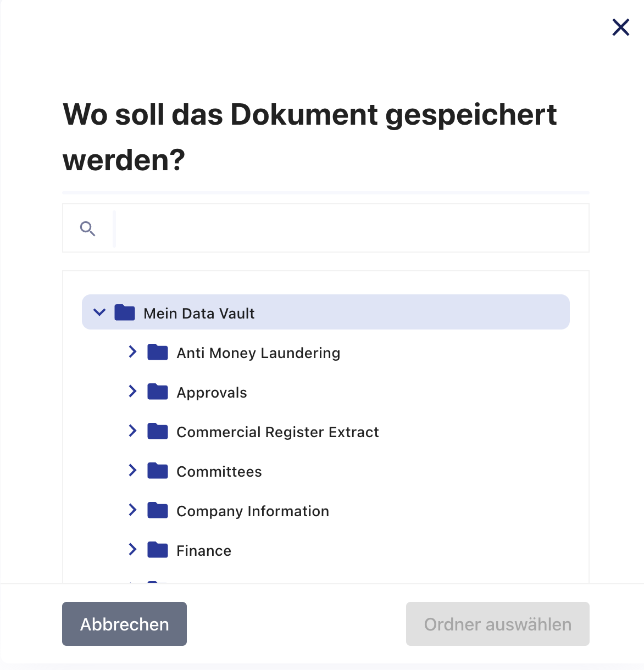Click the search magnifier icon
Viewport: 644px width, 670px height.
88,228
